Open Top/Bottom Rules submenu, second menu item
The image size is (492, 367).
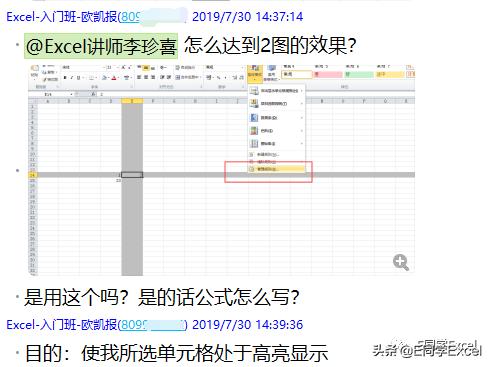(x=277, y=104)
